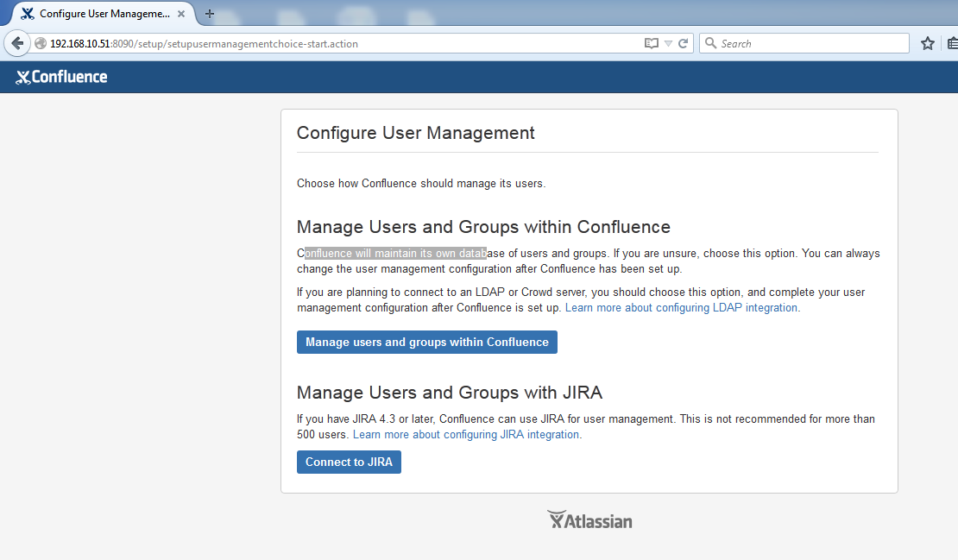Screen dimensions: 958x560
Task: Click the browser back arrow button
Action: (17, 43)
